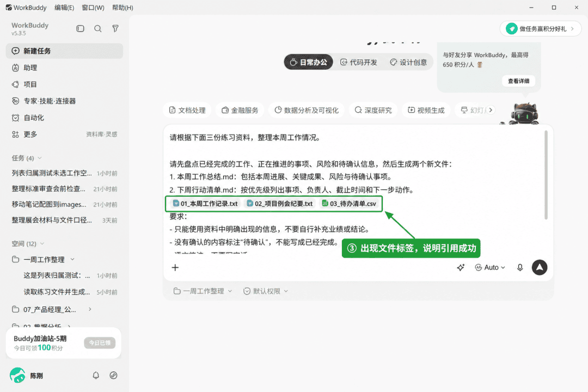
Task: Open task 整理标准审查会前检查...
Action: click(64, 189)
